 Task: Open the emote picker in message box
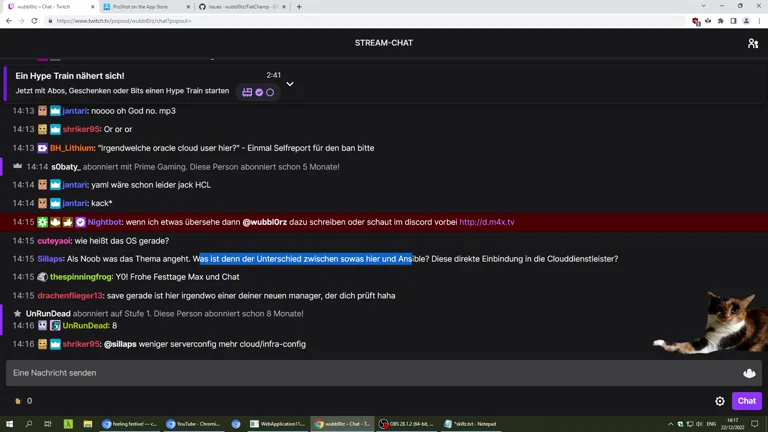pyautogui.click(x=749, y=373)
